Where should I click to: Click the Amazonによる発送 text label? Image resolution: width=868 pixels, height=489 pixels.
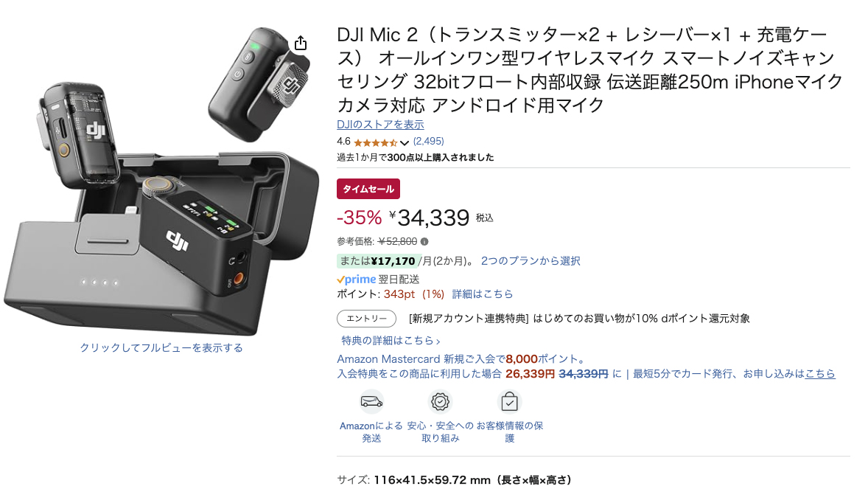coord(371,432)
